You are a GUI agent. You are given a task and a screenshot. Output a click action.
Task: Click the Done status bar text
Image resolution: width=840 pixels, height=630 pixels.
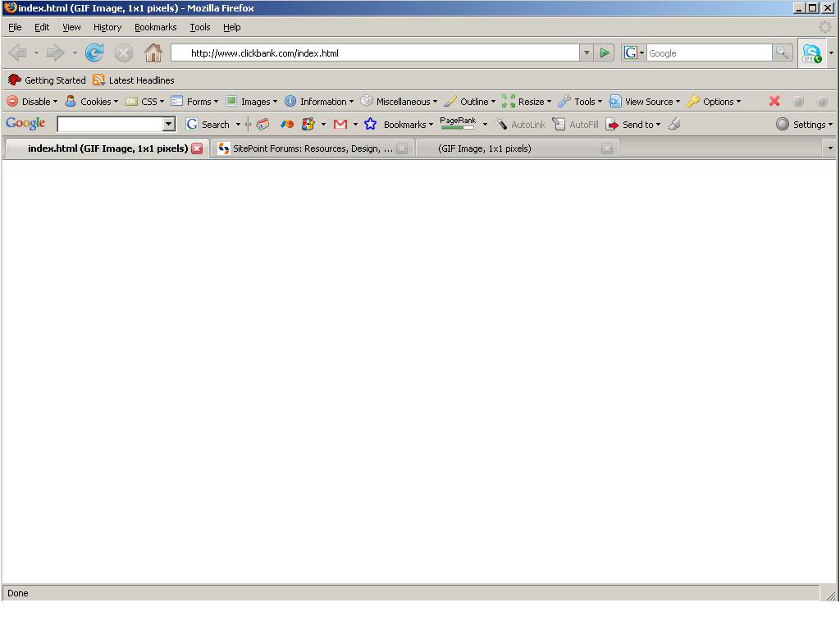coord(18,593)
